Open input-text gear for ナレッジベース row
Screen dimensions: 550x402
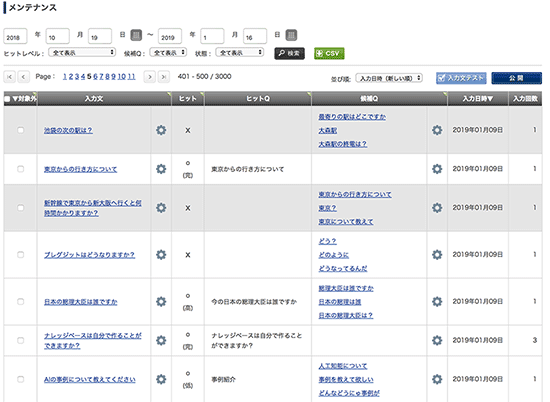click(161, 340)
